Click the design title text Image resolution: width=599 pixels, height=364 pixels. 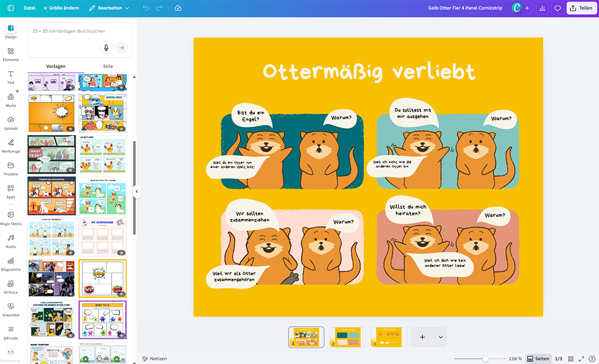(465, 8)
